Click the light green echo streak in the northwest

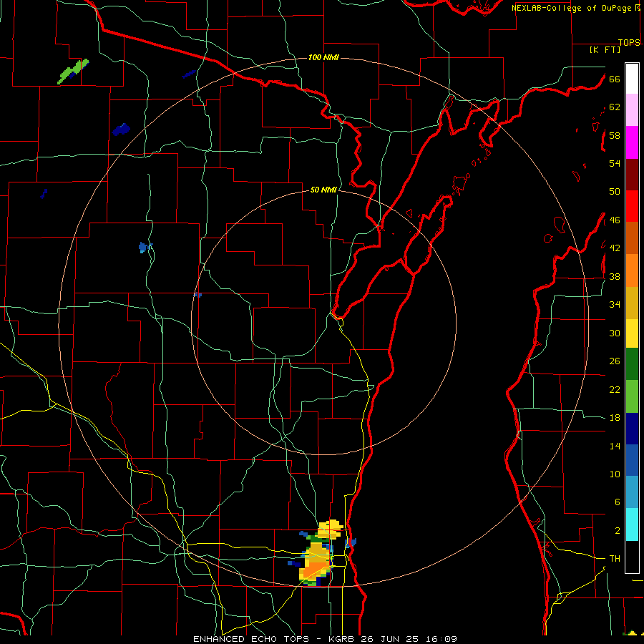(73, 72)
